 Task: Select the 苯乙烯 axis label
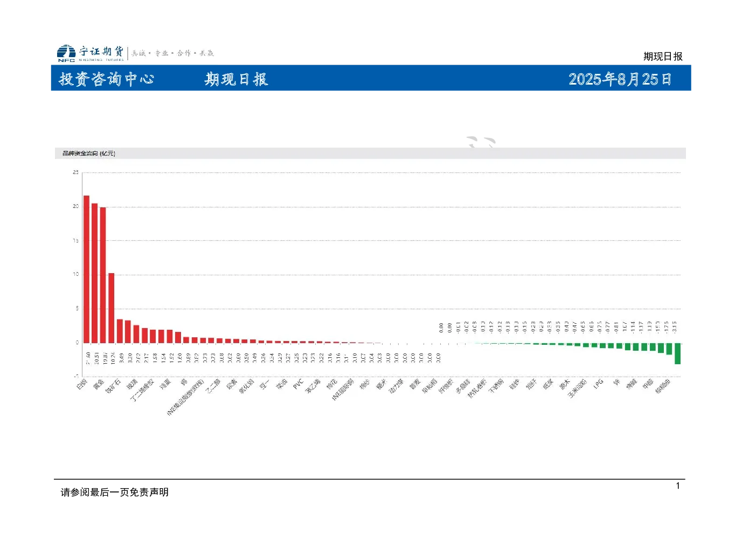coord(313,386)
